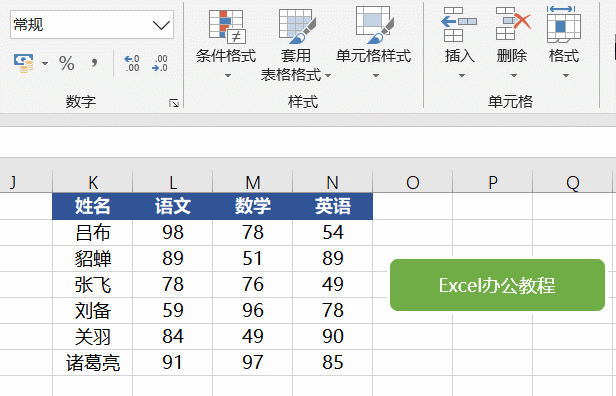Viewport: 616px width, 396px height.
Task: Open the 数字 group dialog launcher
Action: [174, 103]
